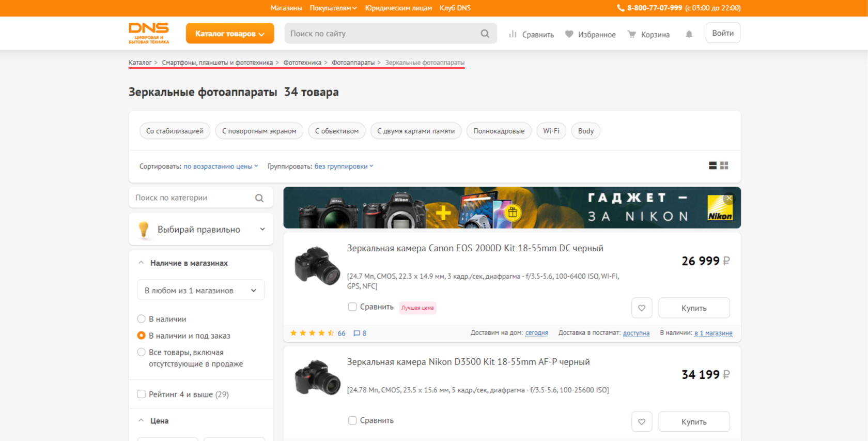Screen dimensions: 868x441
Task: Open sort by по возрастанию цены dropdown
Action: [221, 166]
